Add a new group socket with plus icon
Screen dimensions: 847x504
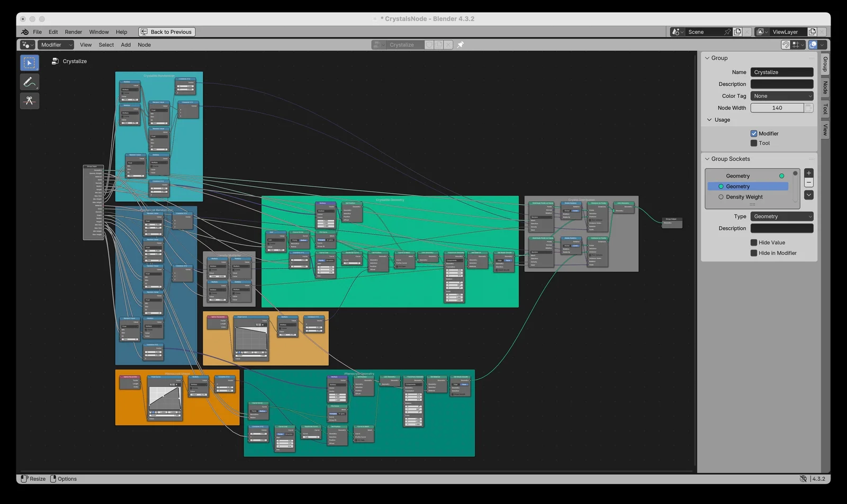coord(808,173)
